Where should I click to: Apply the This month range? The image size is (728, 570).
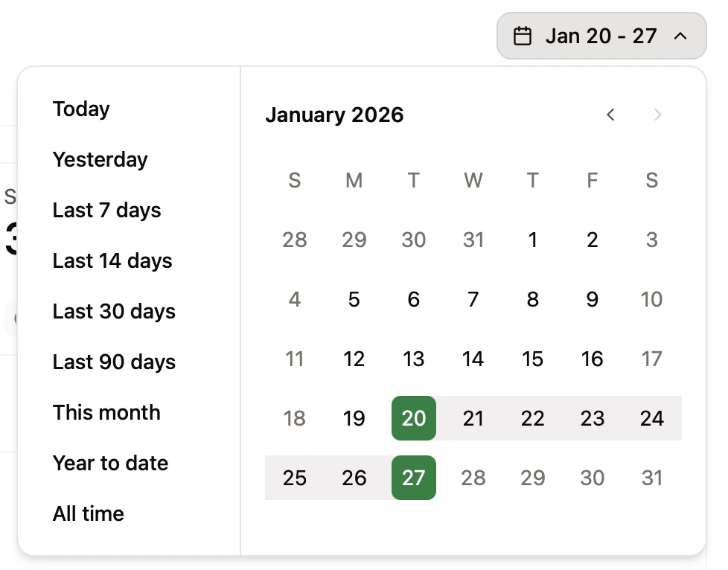[106, 412]
